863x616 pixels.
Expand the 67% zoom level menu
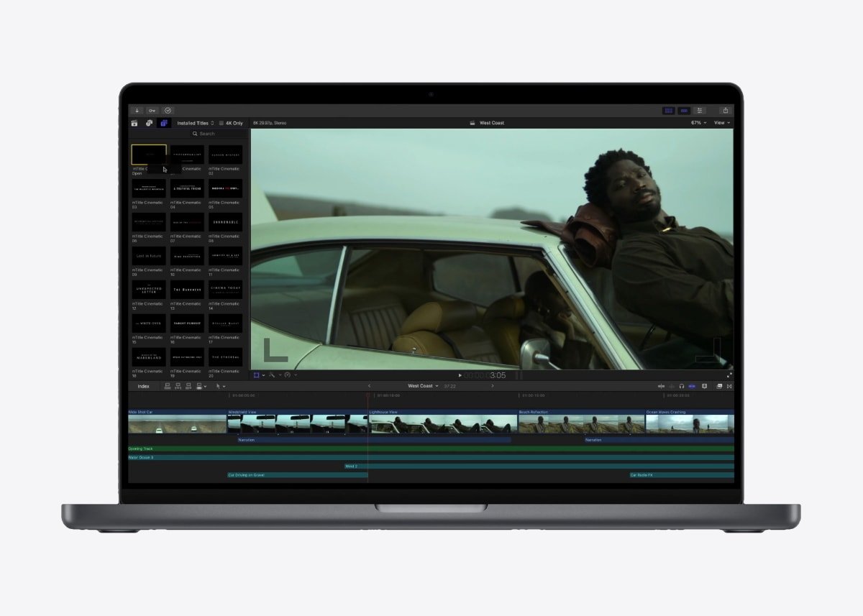[x=698, y=123]
